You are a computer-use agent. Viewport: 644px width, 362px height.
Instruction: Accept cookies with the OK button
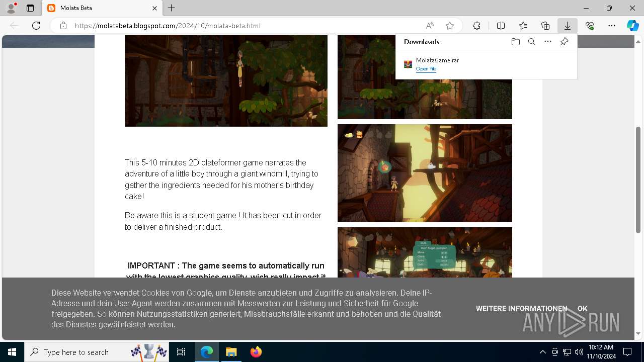click(x=583, y=309)
